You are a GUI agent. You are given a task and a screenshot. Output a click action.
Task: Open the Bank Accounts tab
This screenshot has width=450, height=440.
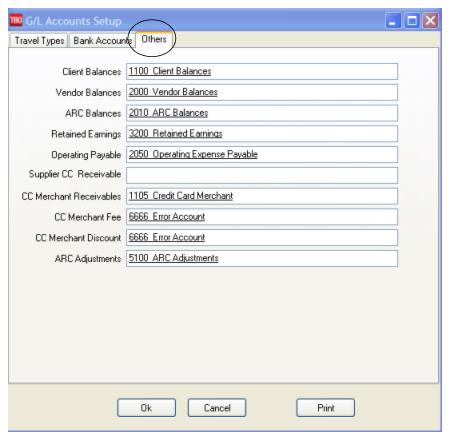(x=102, y=41)
